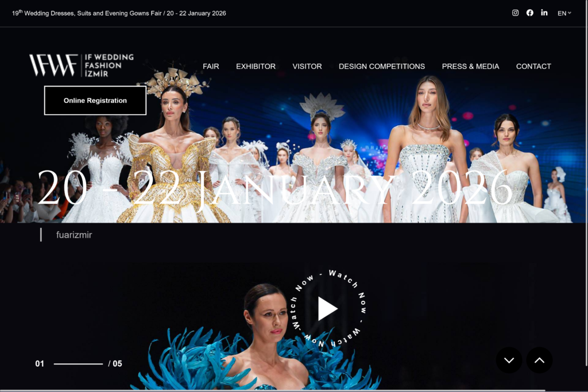The image size is (588, 392).
Task: Click the slide progress bar near 01/05
Action: pyautogui.click(x=78, y=363)
